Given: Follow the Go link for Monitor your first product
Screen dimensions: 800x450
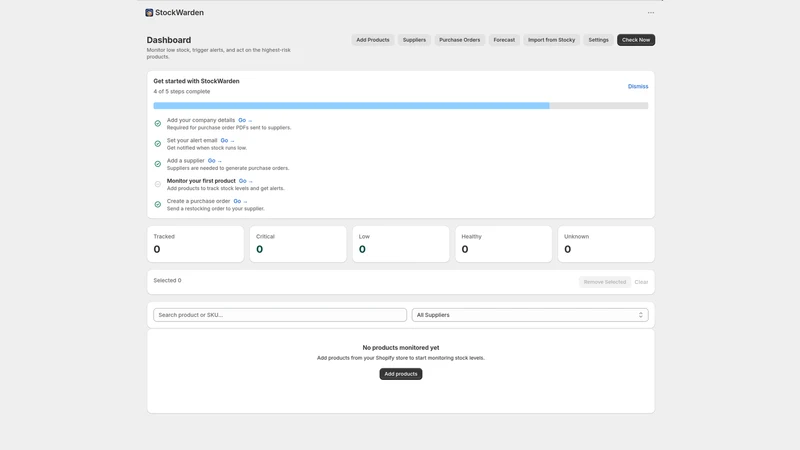Looking at the screenshot, I should (245, 181).
